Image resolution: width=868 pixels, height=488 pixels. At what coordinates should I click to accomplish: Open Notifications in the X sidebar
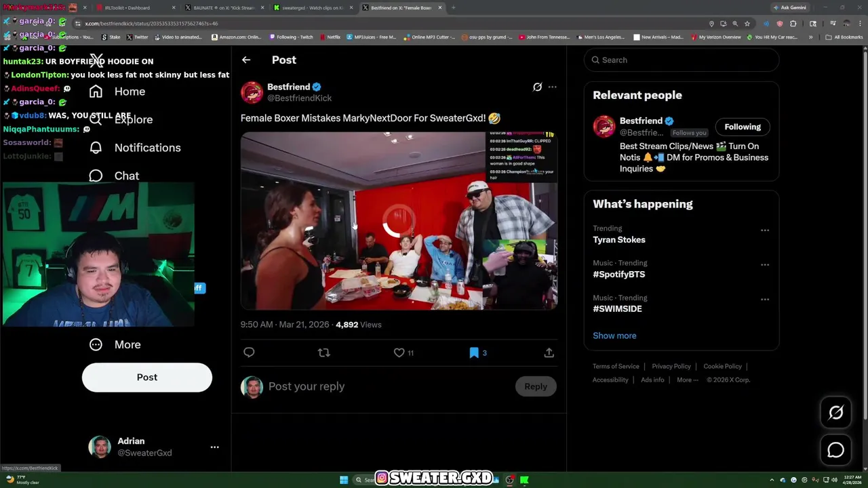(x=135, y=148)
